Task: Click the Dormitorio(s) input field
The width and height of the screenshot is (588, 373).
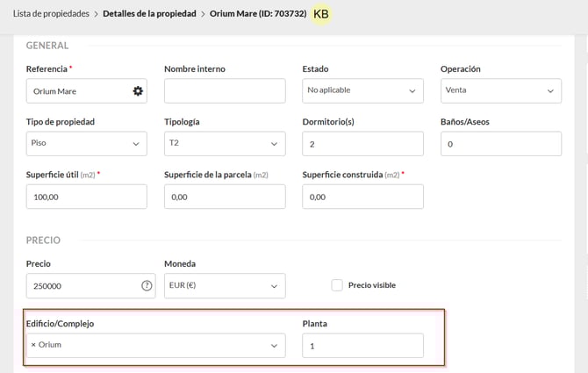Action: [362, 143]
